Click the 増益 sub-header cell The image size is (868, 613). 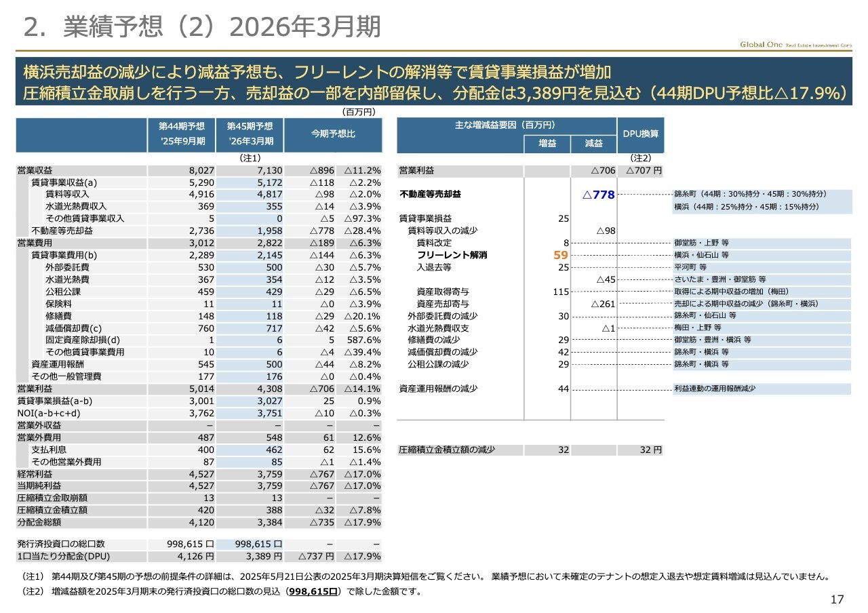tap(546, 143)
